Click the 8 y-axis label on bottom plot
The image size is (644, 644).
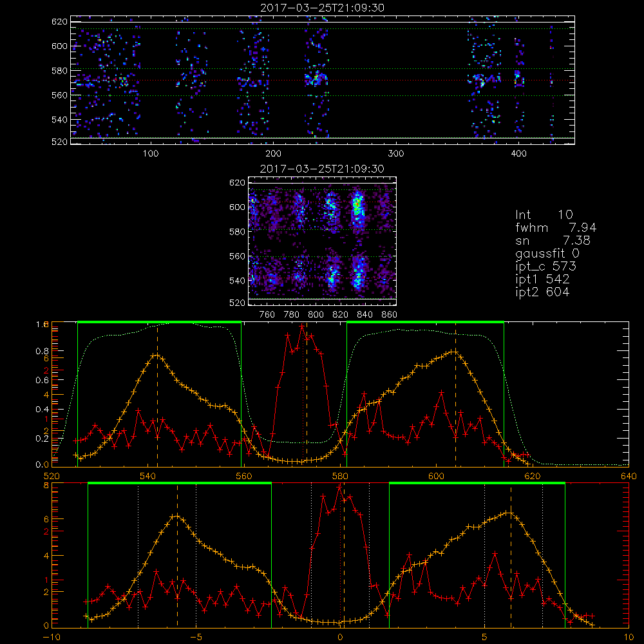point(46,486)
